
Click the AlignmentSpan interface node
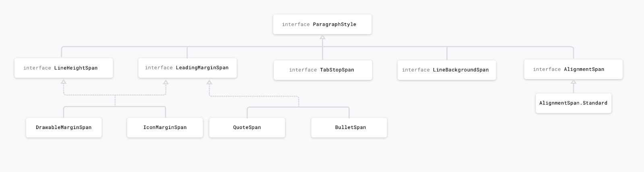pos(573,70)
